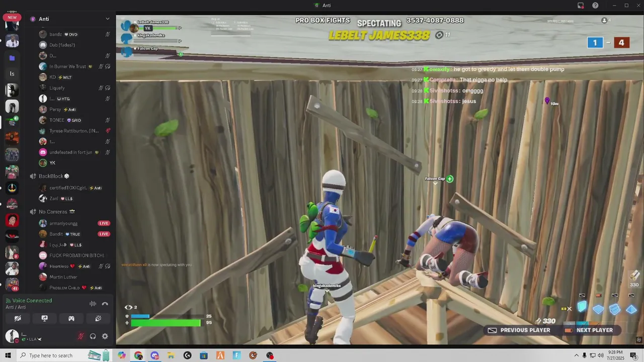The image size is (644, 362).
Task: Open Microsoft Store taskbar icon
Action: coord(204,355)
